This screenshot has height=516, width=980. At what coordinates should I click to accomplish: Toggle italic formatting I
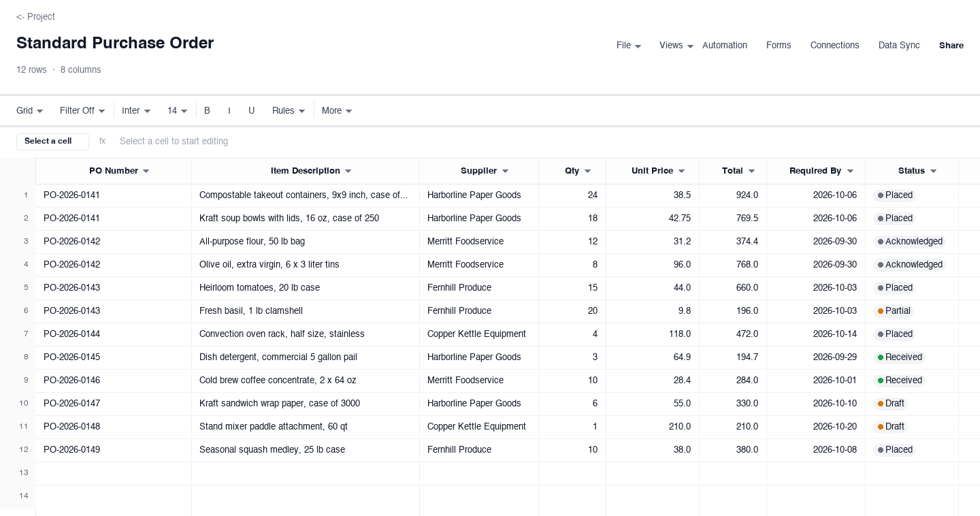click(229, 111)
